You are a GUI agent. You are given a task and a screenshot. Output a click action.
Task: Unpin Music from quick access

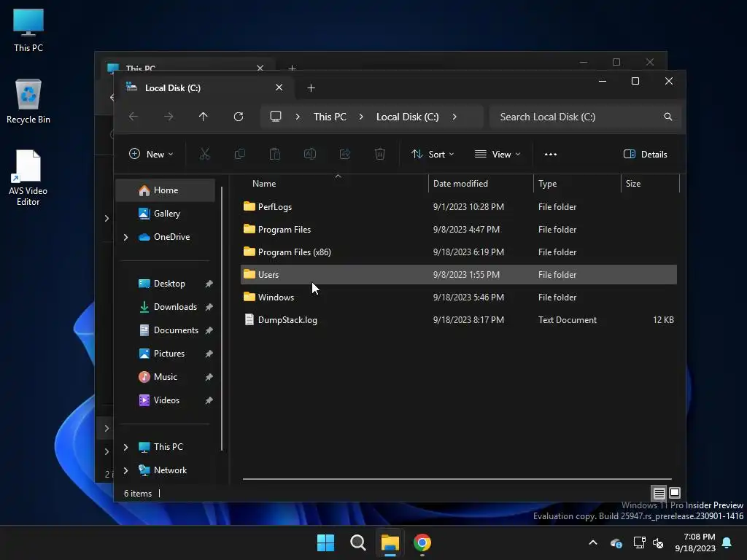pos(209,377)
